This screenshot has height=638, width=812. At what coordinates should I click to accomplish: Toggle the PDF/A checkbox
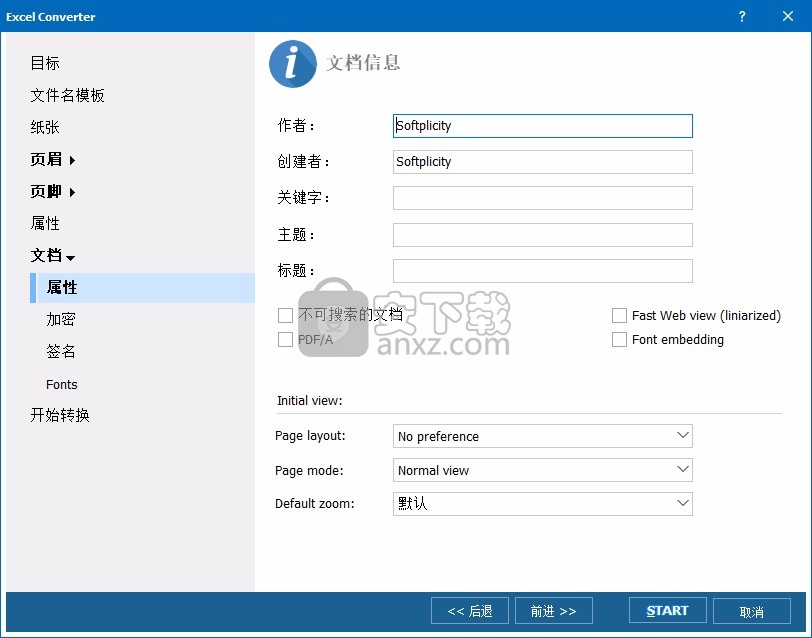pyautogui.click(x=285, y=340)
